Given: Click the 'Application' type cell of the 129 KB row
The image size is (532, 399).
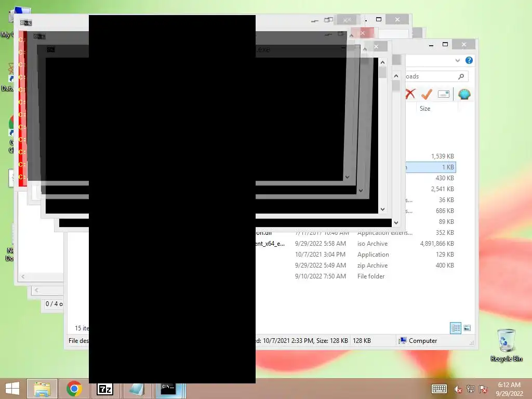Looking at the screenshot, I should tap(373, 255).
